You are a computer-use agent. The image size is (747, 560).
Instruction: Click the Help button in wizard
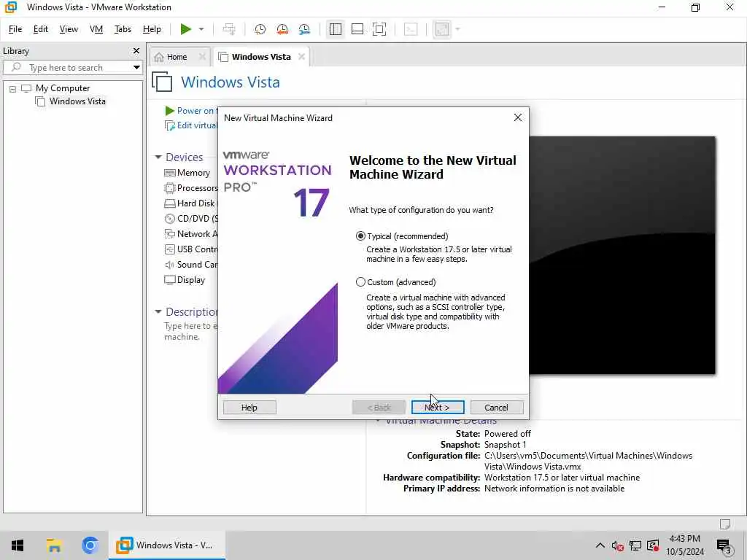(249, 408)
